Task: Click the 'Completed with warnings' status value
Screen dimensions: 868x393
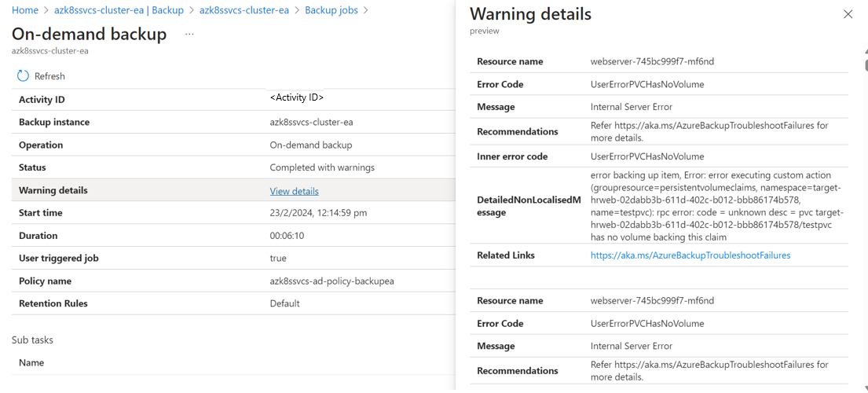Action: click(322, 167)
